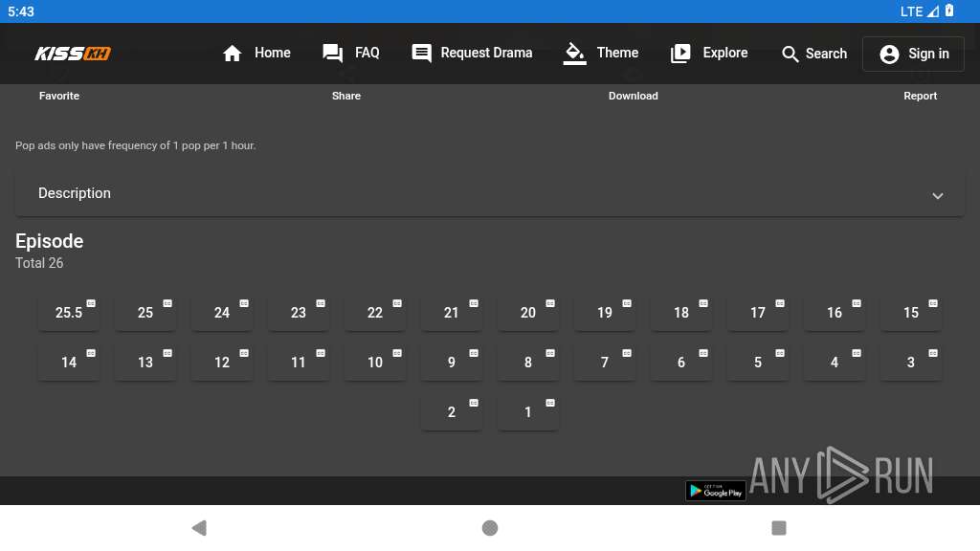Select episode 25.5

point(69,313)
